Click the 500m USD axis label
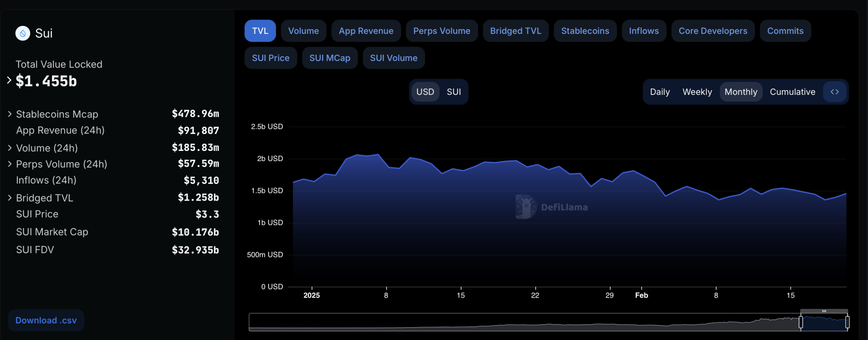 pos(265,255)
